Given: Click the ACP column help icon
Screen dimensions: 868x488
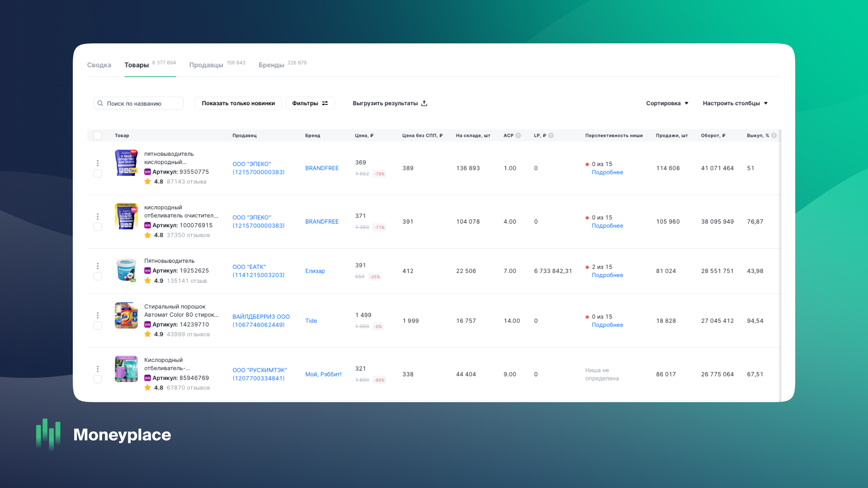Looking at the screenshot, I should click(x=518, y=136).
